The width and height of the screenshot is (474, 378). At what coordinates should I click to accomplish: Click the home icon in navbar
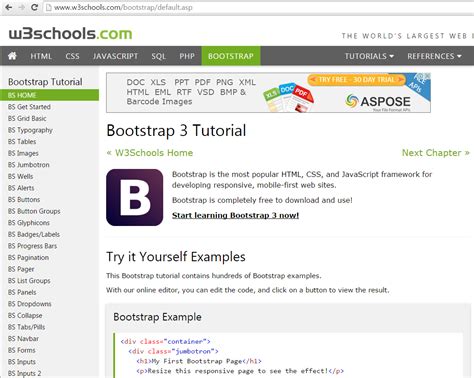click(12, 56)
